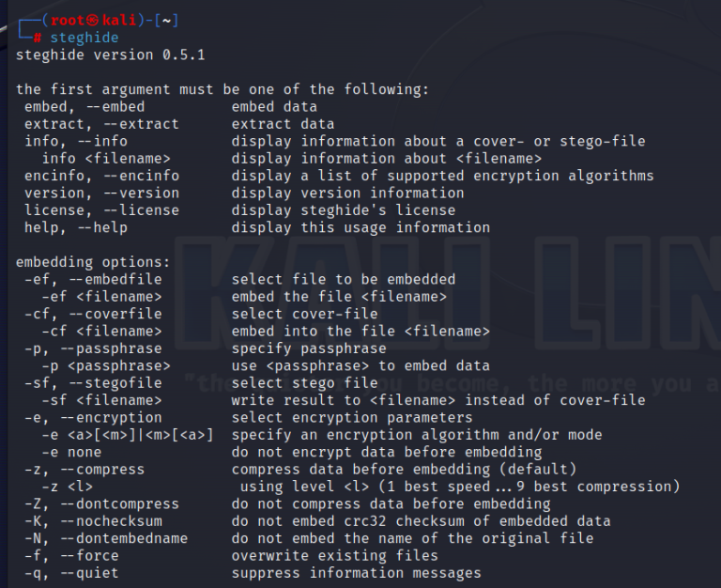Click the 'help, --help' argument text

76,227
